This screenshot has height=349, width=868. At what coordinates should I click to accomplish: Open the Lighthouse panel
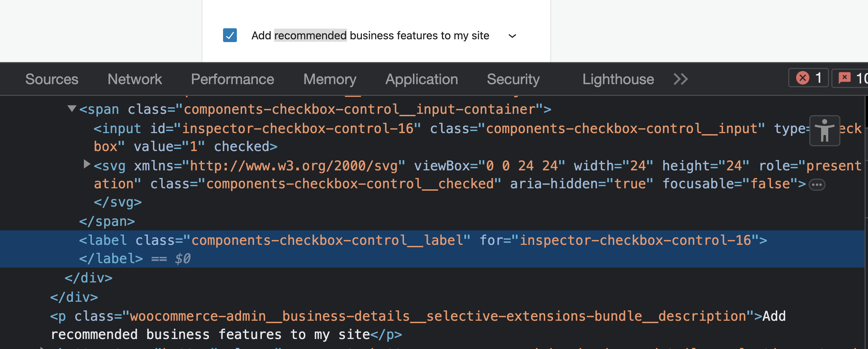[618, 79]
